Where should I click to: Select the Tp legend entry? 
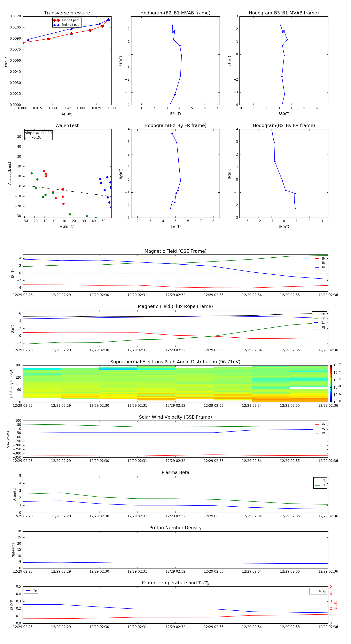pos(31,591)
